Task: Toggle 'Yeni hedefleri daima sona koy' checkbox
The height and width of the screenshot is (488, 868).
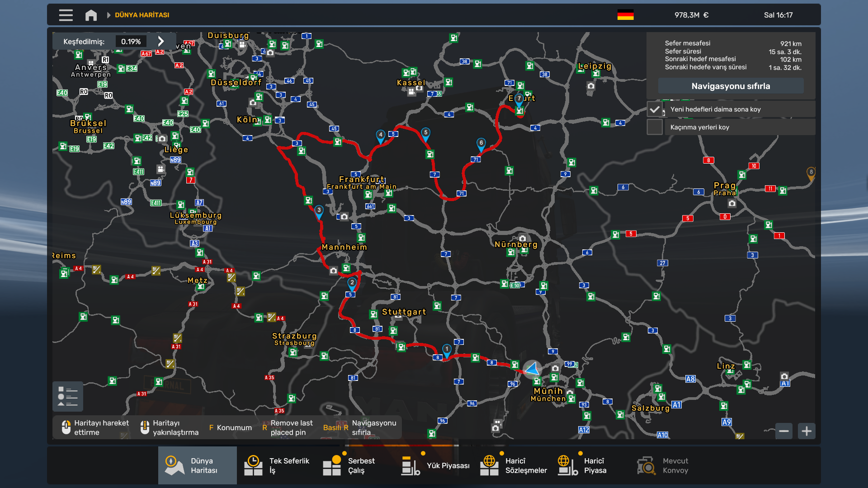Action: point(655,109)
